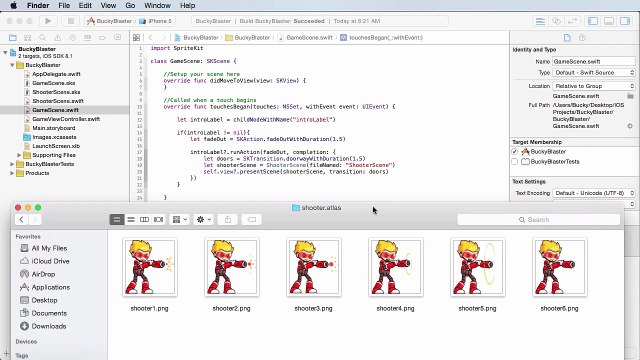Click the Finder Search field

click(x=539, y=220)
